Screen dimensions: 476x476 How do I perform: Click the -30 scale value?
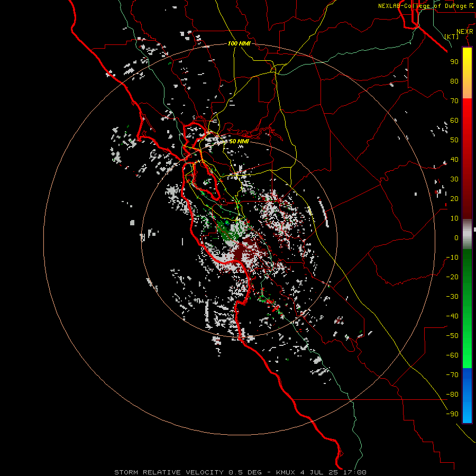point(452,297)
